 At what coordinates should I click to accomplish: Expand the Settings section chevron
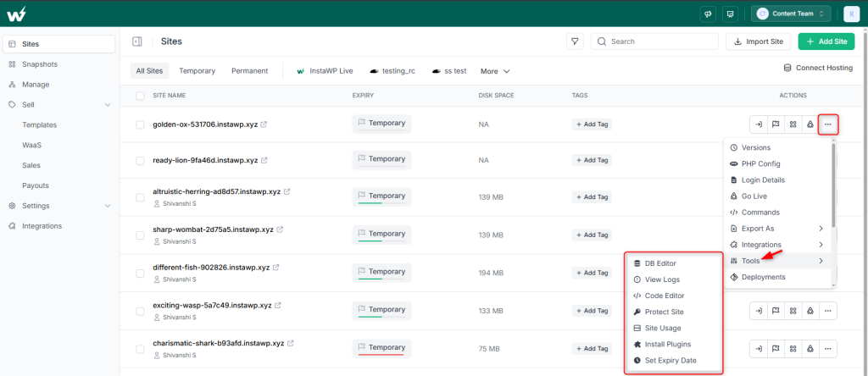tap(108, 206)
